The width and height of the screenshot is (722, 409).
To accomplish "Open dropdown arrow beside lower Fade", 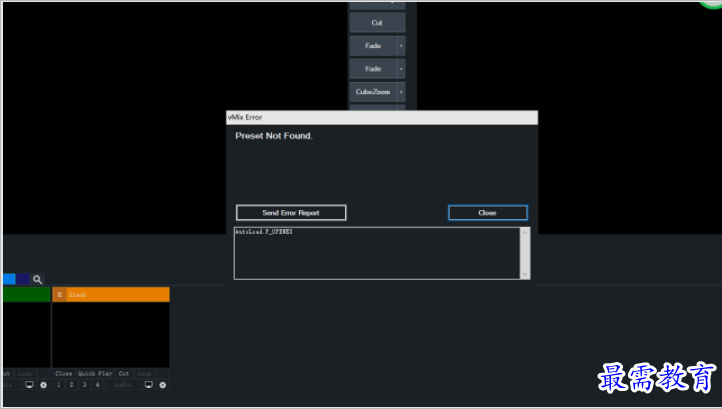I will click(x=401, y=69).
